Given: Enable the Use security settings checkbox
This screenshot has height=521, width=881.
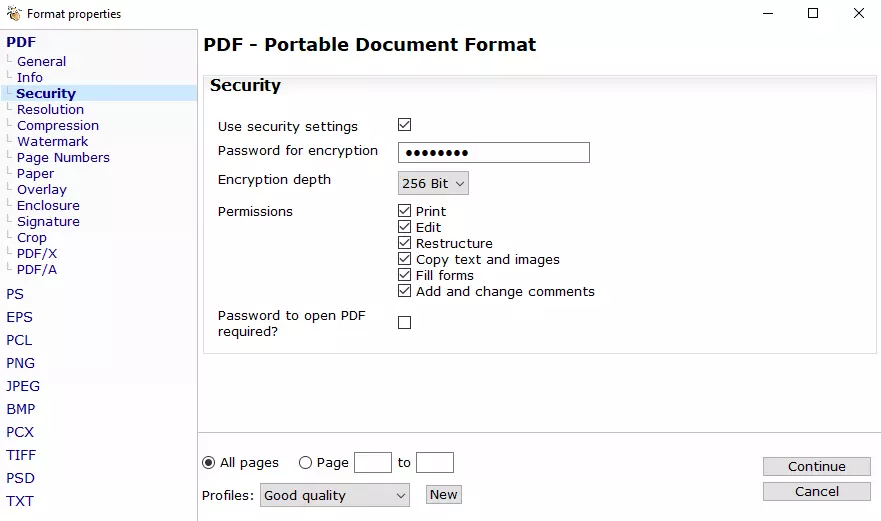Looking at the screenshot, I should (x=405, y=125).
